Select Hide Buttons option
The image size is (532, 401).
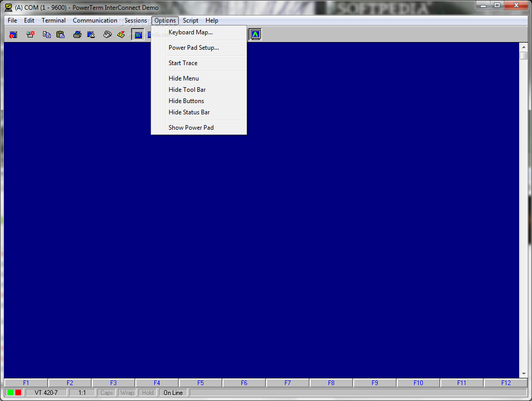[199, 101]
